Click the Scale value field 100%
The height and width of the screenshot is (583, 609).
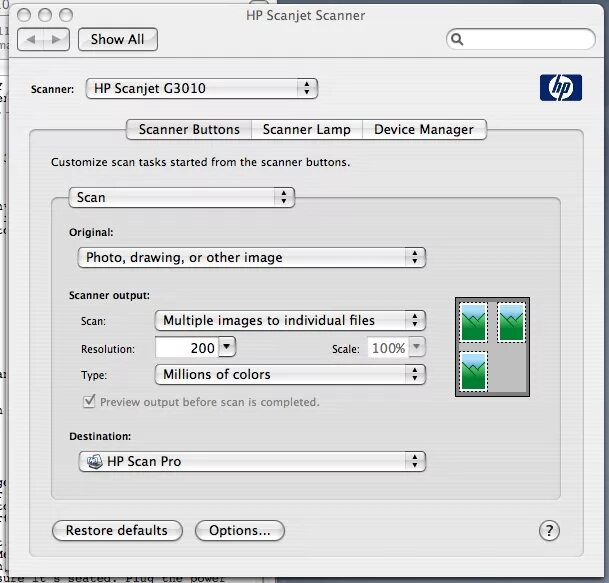click(x=388, y=347)
